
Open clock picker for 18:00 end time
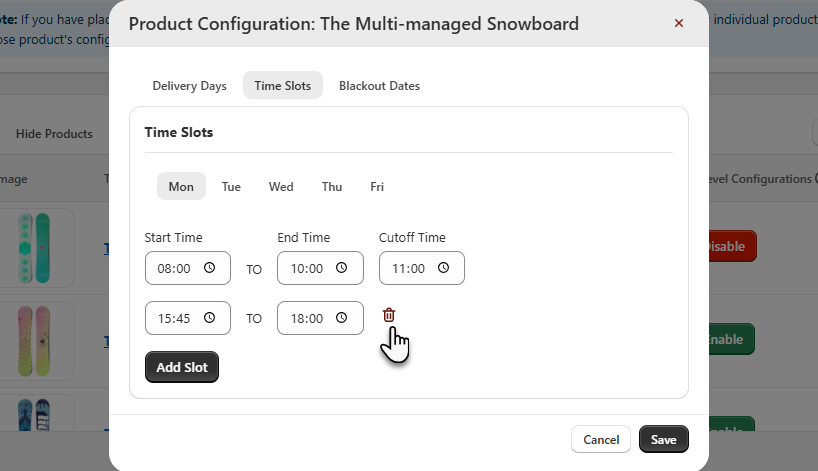pyautogui.click(x=342, y=318)
